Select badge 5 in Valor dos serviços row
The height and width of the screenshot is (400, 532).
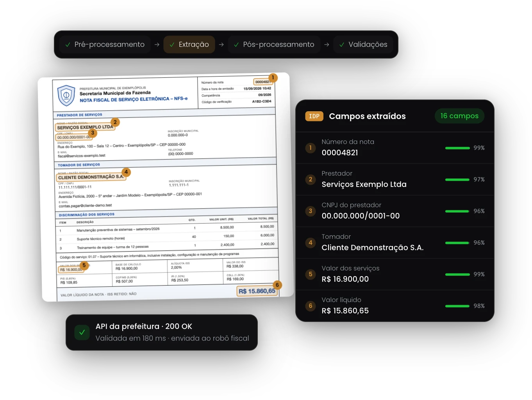click(x=311, y=274)
